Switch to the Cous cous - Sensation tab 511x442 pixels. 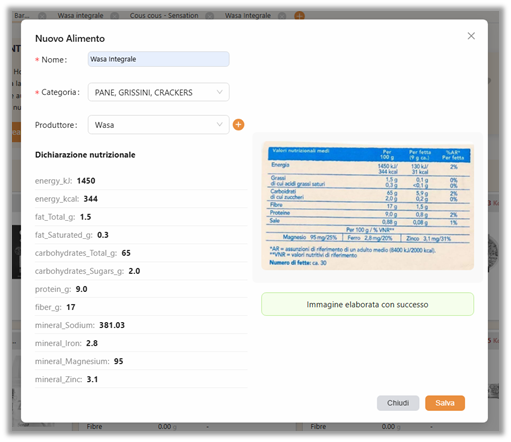164,16
